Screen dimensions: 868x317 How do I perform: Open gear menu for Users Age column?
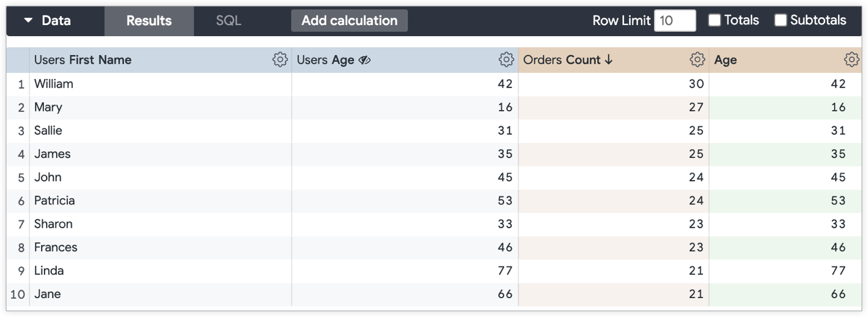[506, 59]
